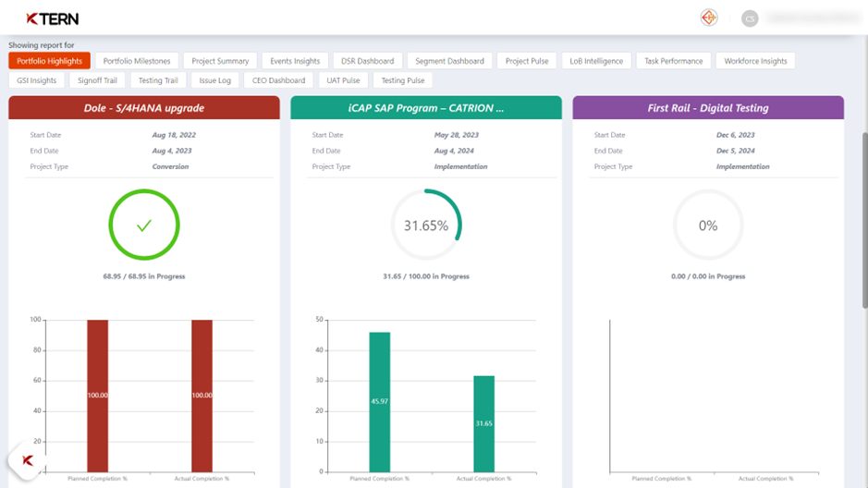Go to Segment Dashboard report

click(449, 61)
